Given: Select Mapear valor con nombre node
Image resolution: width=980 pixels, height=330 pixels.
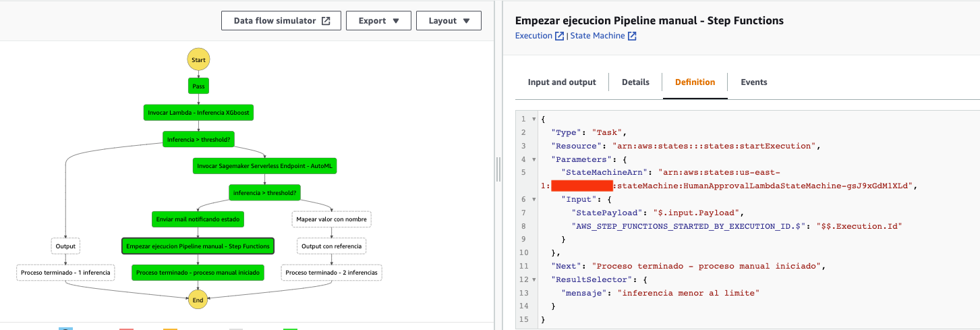Looking at the screenshot, I should pos(333,219).
